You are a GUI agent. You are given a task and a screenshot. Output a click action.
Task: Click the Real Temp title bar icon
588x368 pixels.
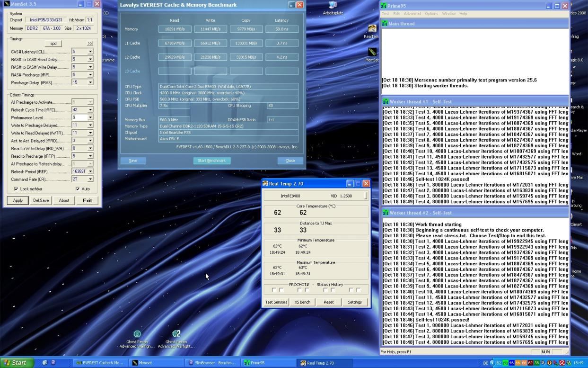[265, 183]
